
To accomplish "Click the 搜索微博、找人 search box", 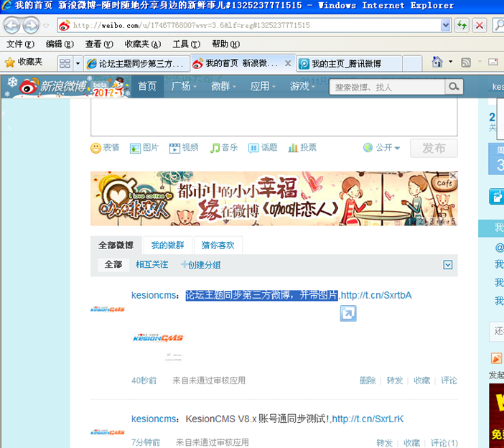I will [x=387, y=87].
